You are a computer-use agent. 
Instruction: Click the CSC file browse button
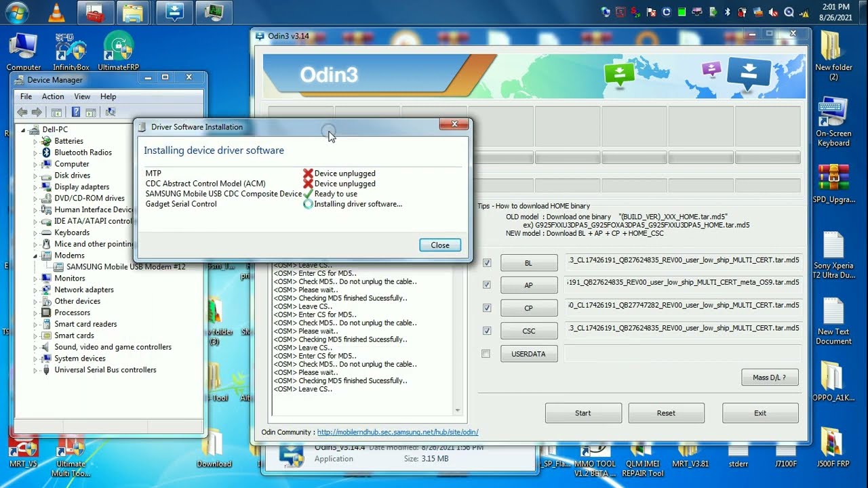tap(529, 331)
